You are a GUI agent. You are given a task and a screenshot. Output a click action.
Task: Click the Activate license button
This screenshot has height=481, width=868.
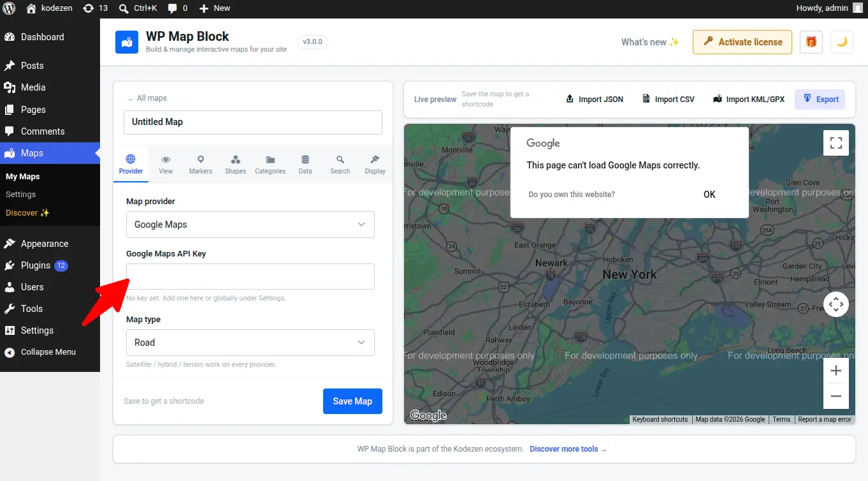tap(742, 42)
